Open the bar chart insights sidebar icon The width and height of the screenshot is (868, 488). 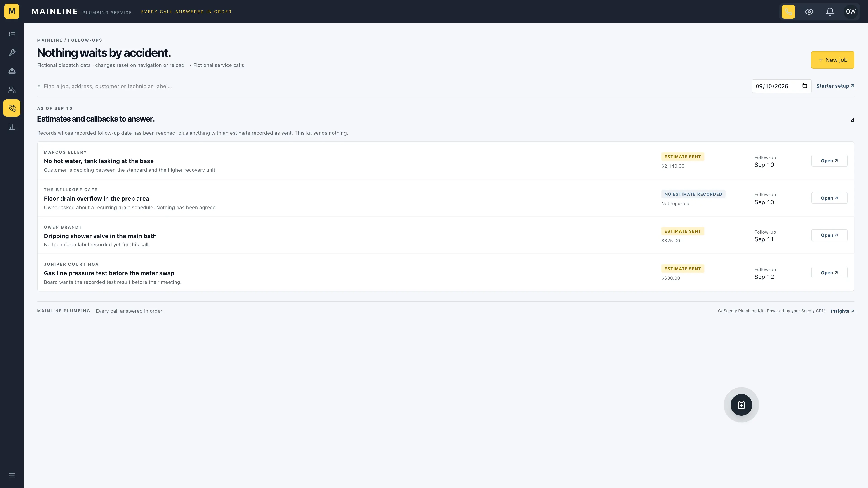[12, 127]
